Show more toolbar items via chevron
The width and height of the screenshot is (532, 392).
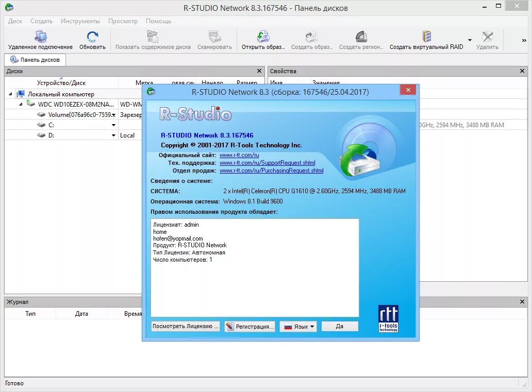click(524, 40)
